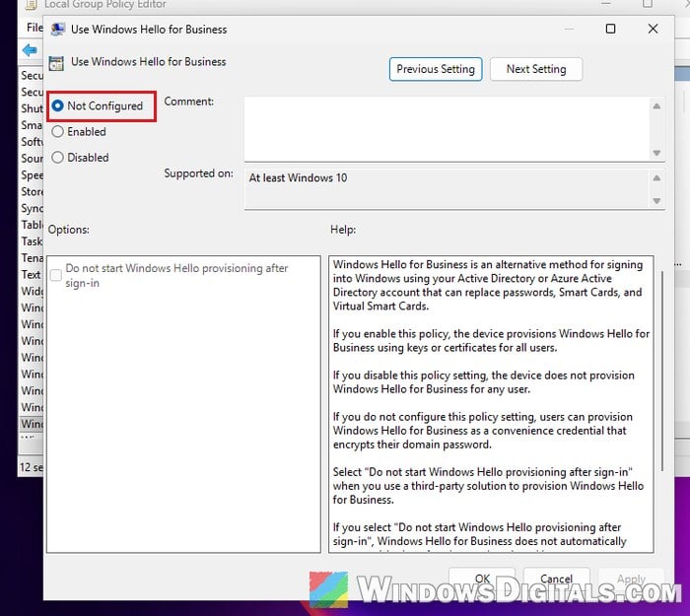Select the 'Spee' item in Group Policy list
The height and width of the screenshot is (616, 690).
[32, 175]
